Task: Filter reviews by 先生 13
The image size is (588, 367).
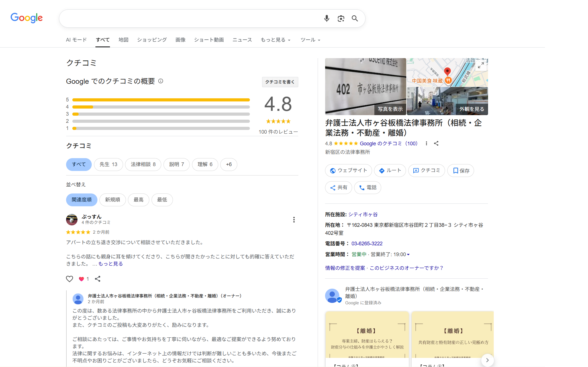Action: pos(109,164)
